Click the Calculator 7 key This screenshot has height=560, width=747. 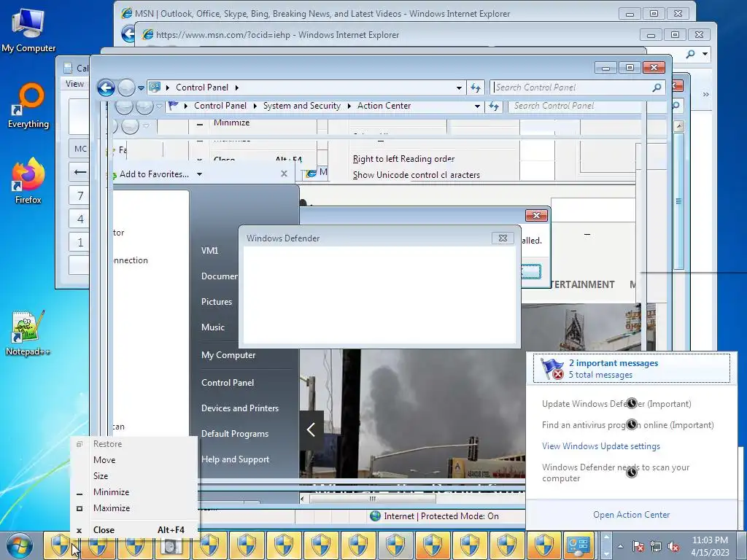[x=80, y=195]
